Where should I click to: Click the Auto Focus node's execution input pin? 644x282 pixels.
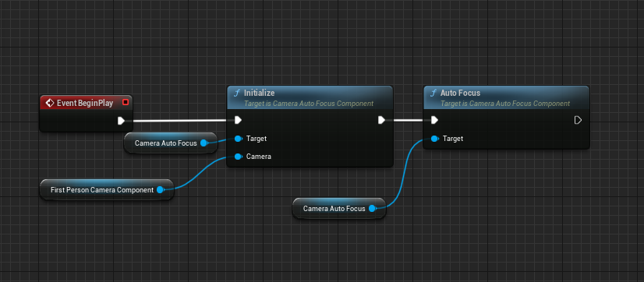coord(434,120)
